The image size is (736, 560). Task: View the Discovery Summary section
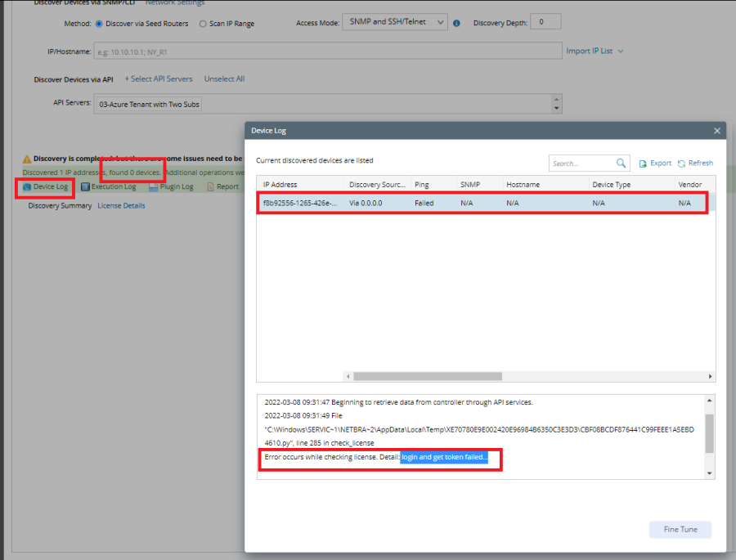(x=59, y=205)
